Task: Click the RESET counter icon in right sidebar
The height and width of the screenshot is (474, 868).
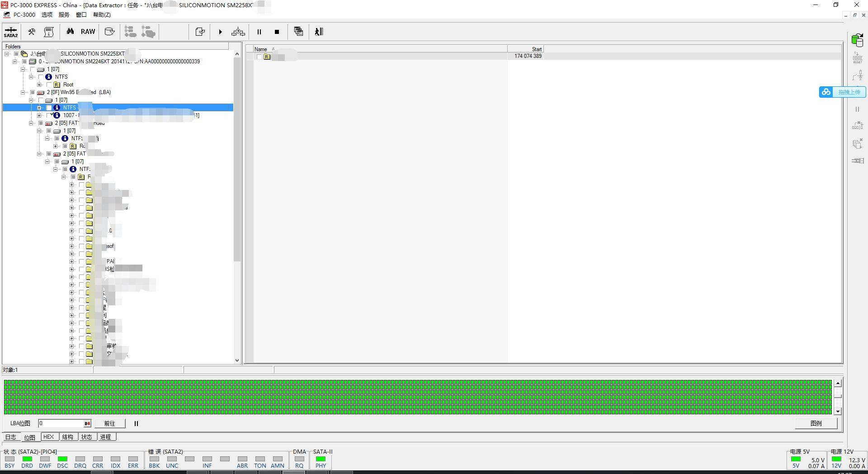Action: 857,57
